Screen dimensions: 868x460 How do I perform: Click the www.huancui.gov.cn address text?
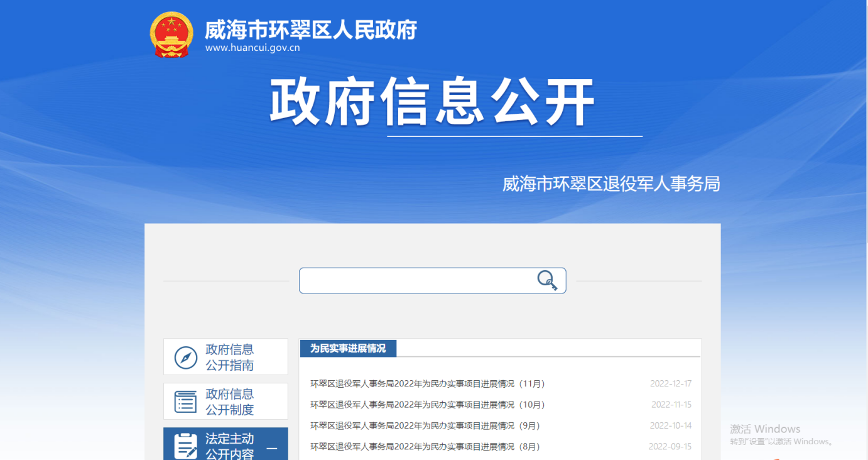pos(252,48)
